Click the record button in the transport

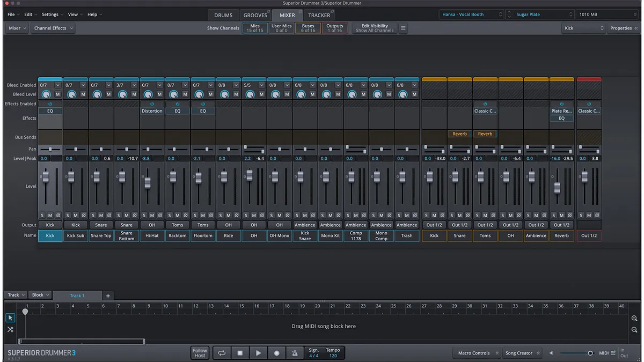276,353
